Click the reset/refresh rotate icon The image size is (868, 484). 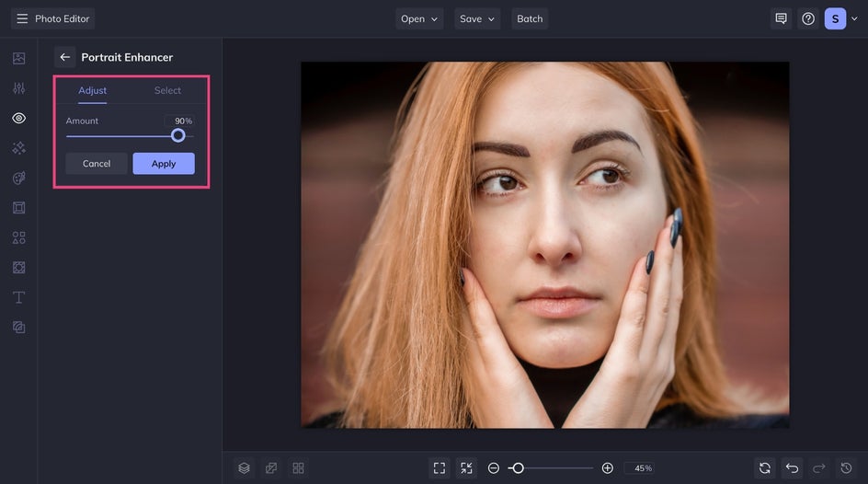pos(765,468)
